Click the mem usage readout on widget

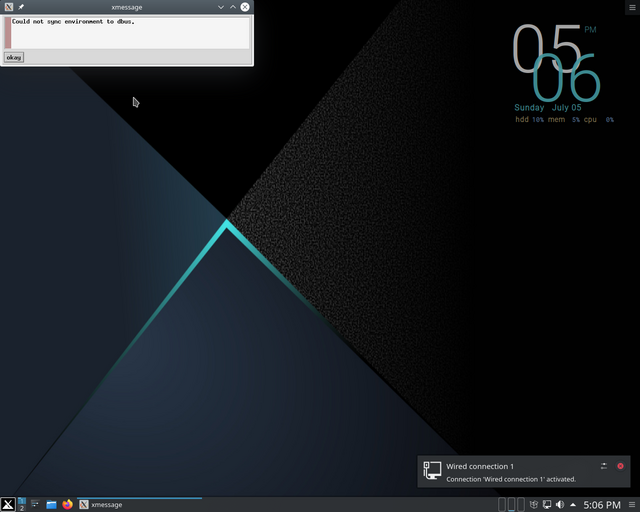(564, 120)
